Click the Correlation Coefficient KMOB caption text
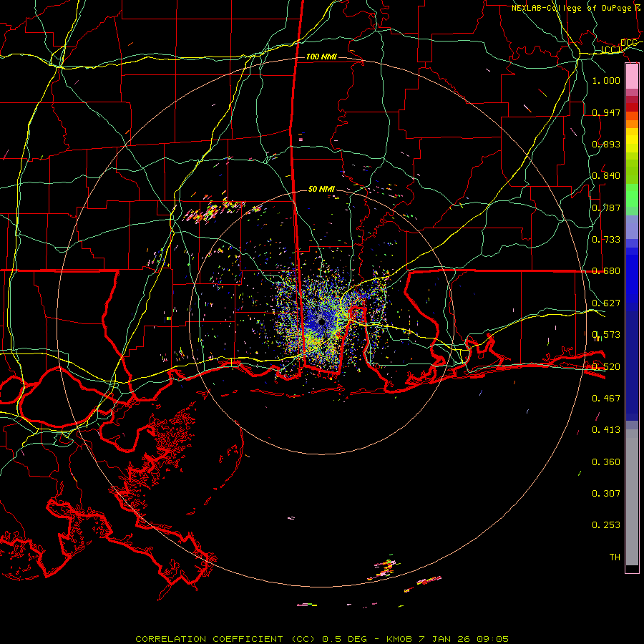Image resolution: width=644 pixels, height=644 pixels. tap(322, 639)
